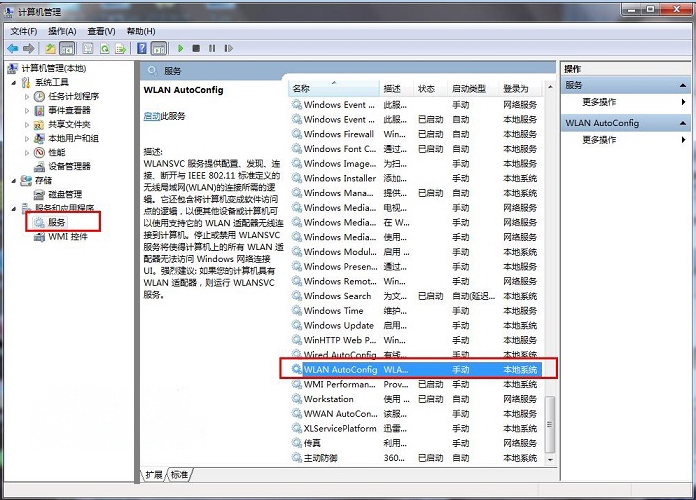The height and width of the screenshot is (500, 696).
Task: Select the WMI Performan... service row
Action: (x=416, y=384)
